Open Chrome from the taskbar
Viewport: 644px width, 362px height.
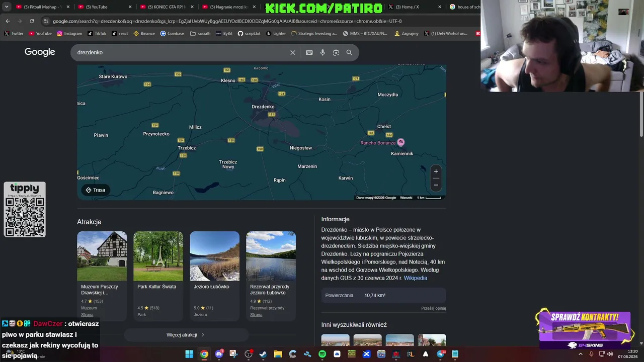(204, 354)
